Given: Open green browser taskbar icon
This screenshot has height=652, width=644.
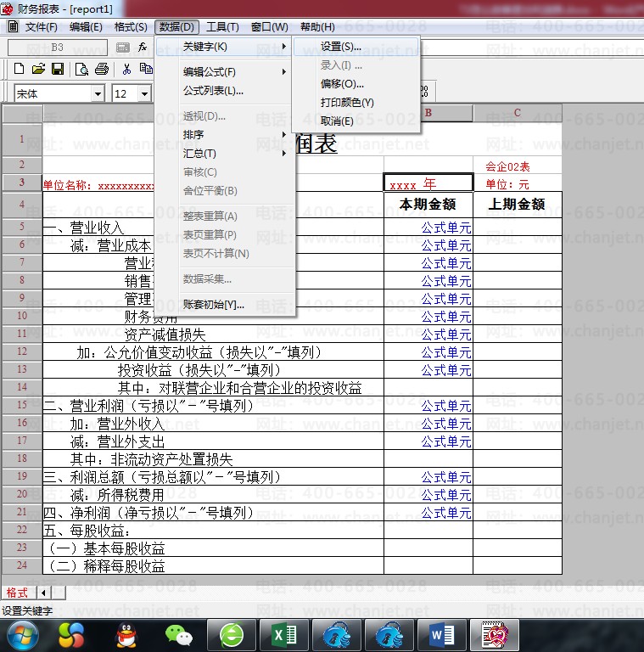Looking at the screenshot, I should (232, 635).
